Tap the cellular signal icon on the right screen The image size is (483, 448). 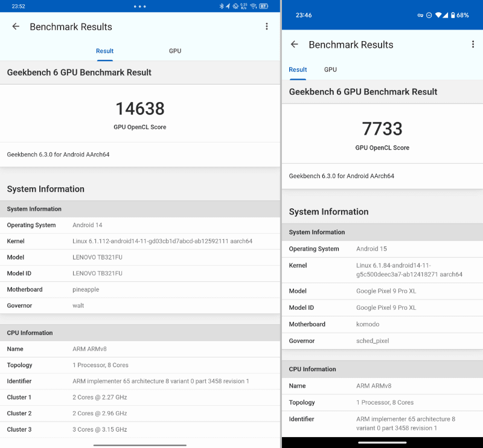(x=446, y=15)
